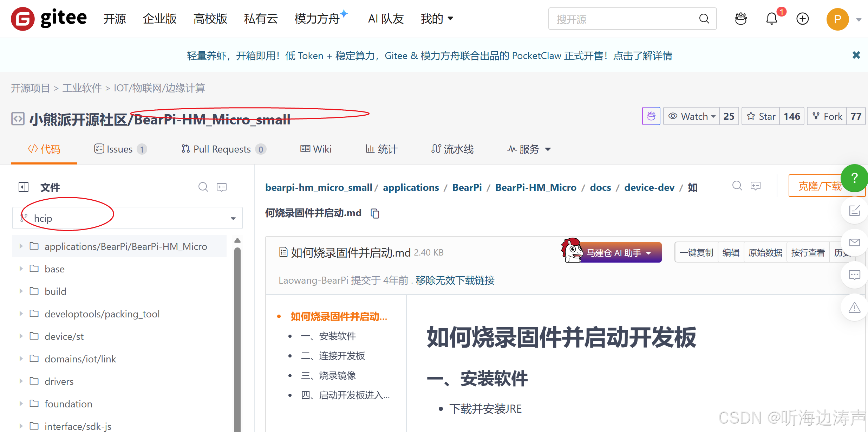This screenshot has height=432, width=868.
Task: Click the file tree vertical scrollbar
Action: click(x=237, y=339)
